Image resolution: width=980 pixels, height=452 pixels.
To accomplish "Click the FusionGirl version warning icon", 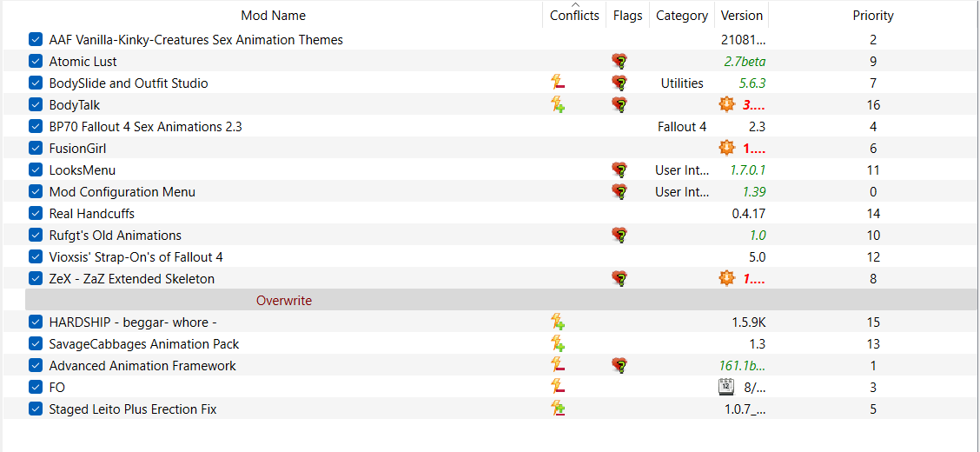I will (726, 148).
